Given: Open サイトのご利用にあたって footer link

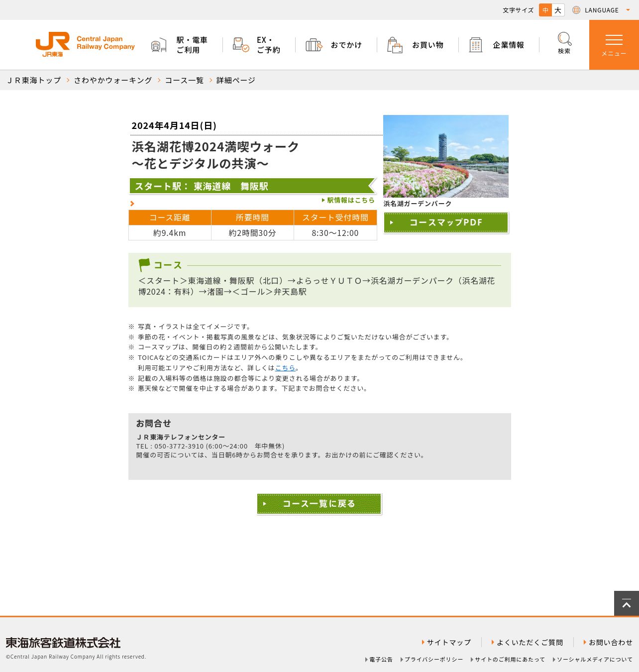Looking at the screenshot, I should tap(508, 660).
